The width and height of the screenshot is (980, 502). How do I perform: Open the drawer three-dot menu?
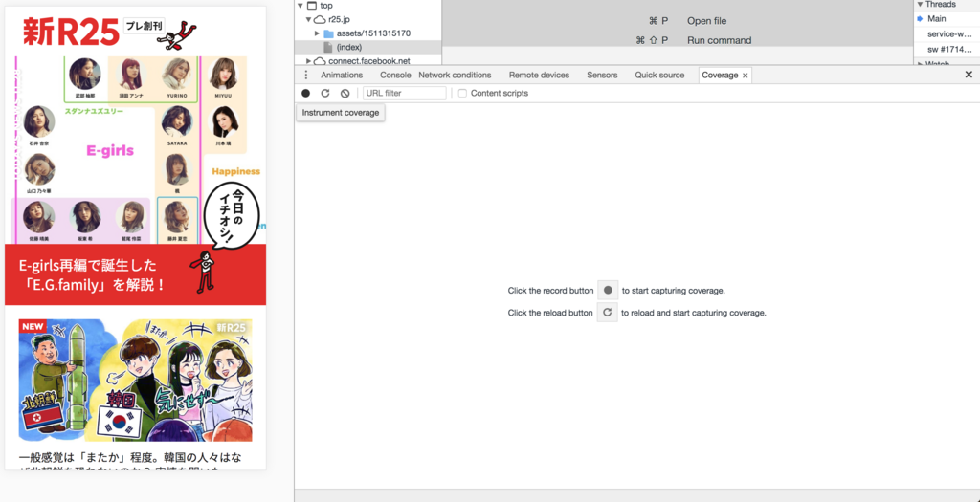pos(305,75)
